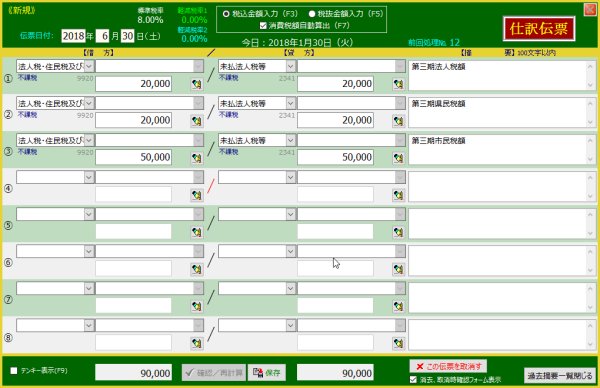Click row ① summary 第三期法人税額

502,75
